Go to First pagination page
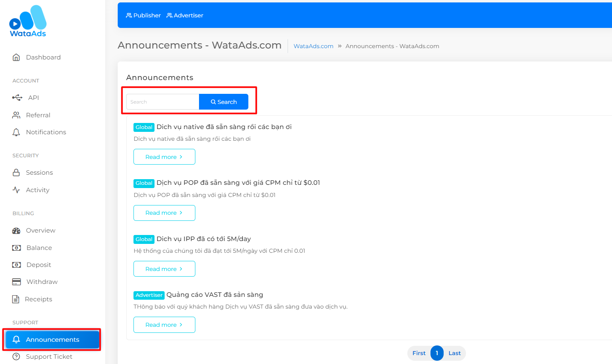 pos(419,353)
